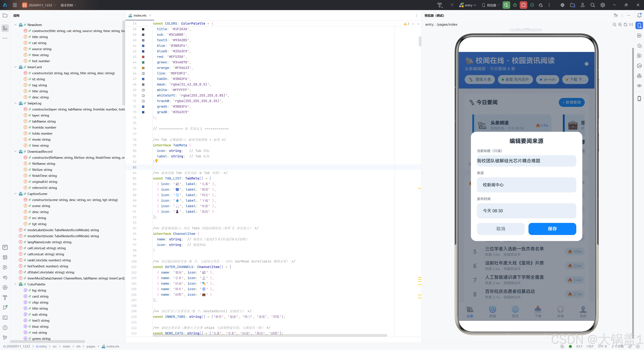644x350 pixels.
Task: Select the 听报 tab in the preview
Action: click(560, 312)
